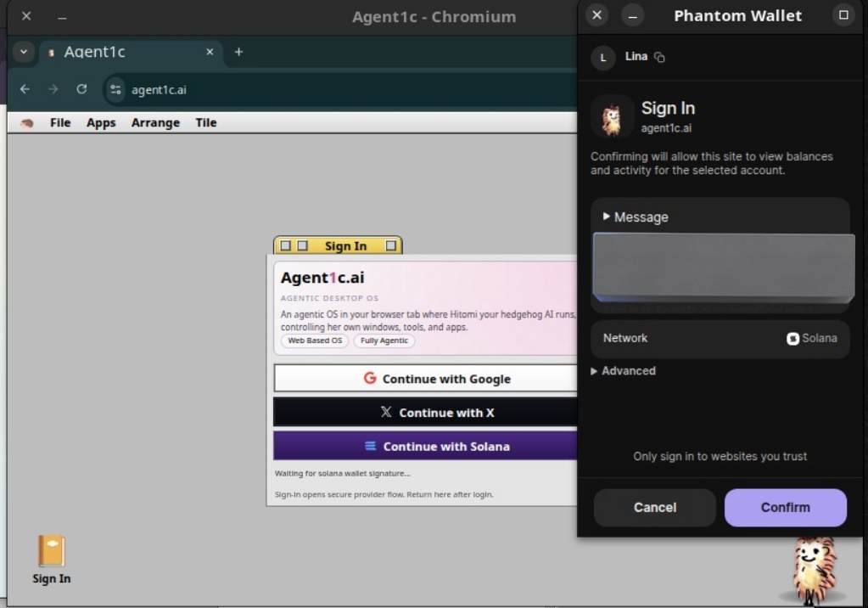Copy Lina's wallet address
This screenshot has height=608, width=868.
[659, 57]
